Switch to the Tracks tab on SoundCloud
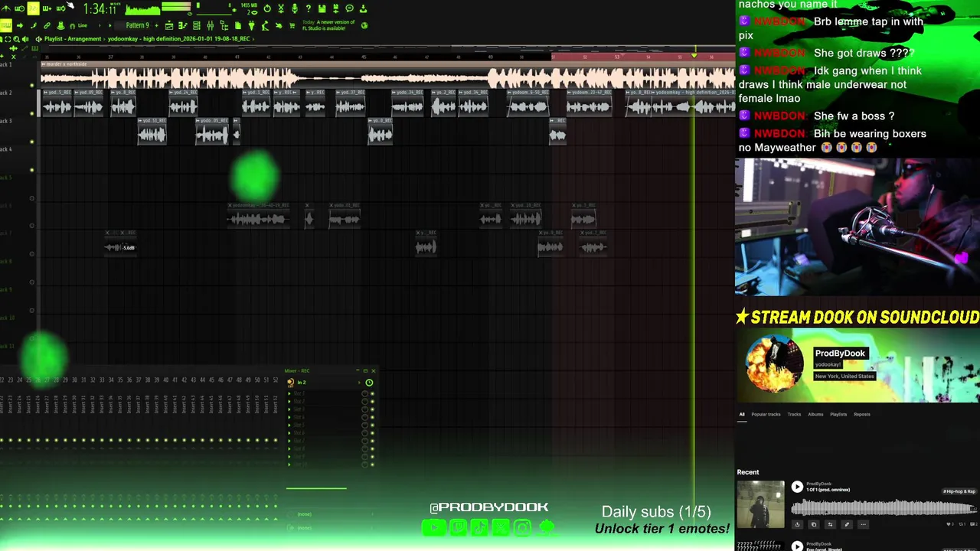Screen dimensions: 980x551 pos(794,414)
